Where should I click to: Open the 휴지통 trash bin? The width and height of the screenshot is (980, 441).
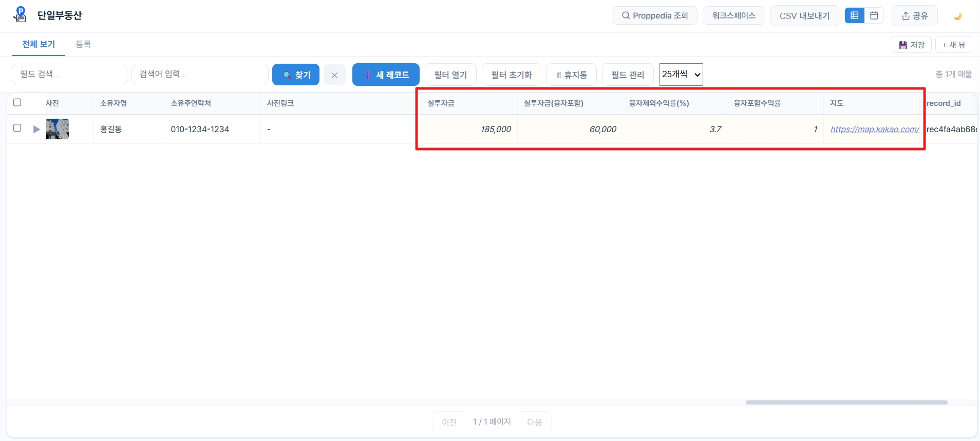click(x=572, y=75)
